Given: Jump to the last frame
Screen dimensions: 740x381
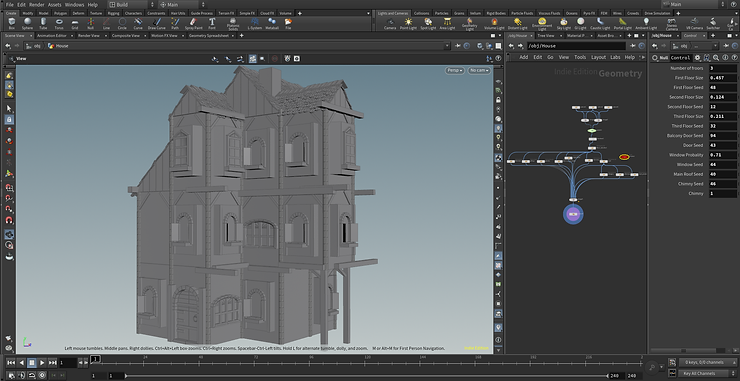Looking at the screenshot, I should point(52,363).
